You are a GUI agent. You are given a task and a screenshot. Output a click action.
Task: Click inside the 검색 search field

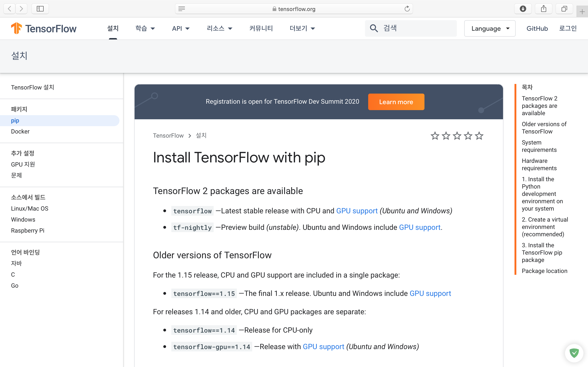413,28
